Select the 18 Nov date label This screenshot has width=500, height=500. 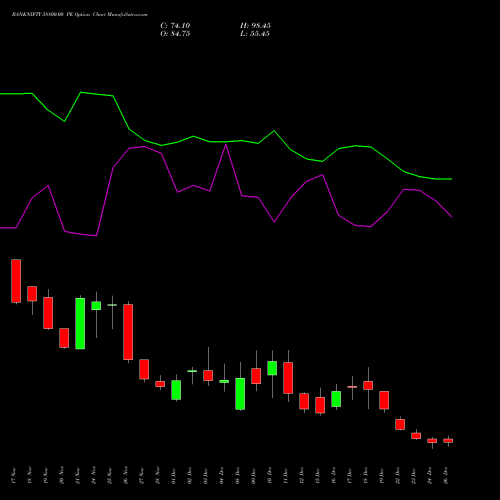tap(30, 475)
